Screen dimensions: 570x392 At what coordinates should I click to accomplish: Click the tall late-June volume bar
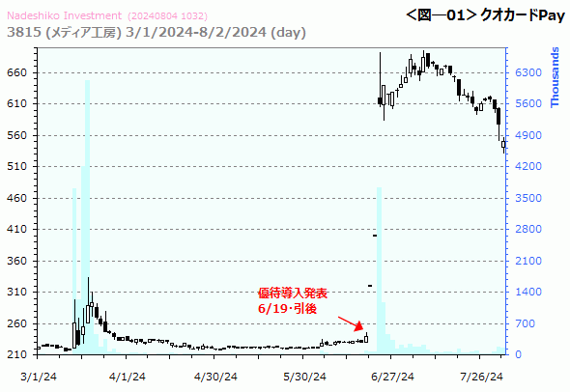coord(379,270)
